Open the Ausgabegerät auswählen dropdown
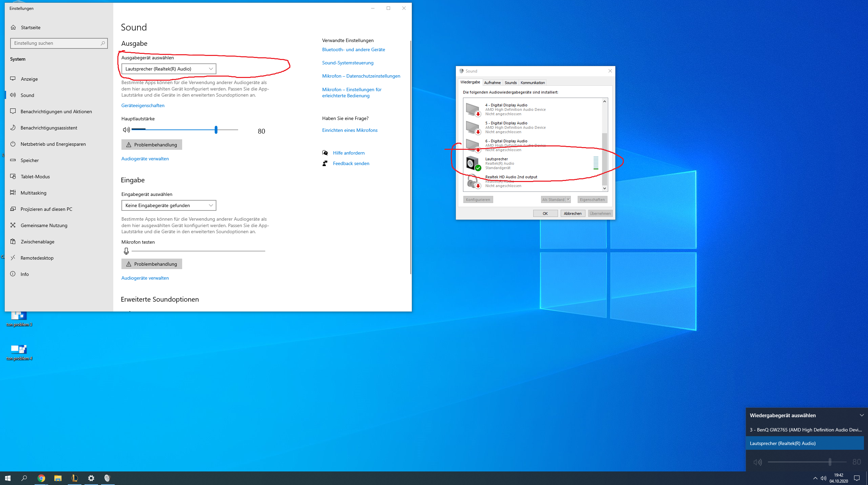This screenshot has height=485, width=868. (x=169, y=69)
